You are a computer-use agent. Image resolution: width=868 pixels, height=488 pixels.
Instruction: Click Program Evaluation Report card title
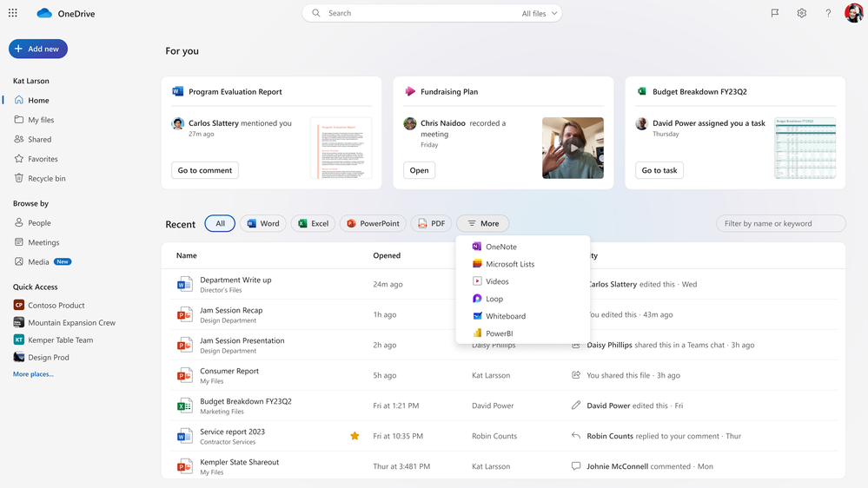point(235,92)
